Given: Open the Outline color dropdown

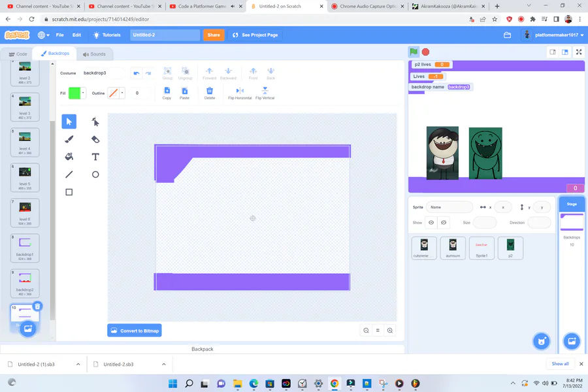Looking at the screenshot, I should coord(122,93).
